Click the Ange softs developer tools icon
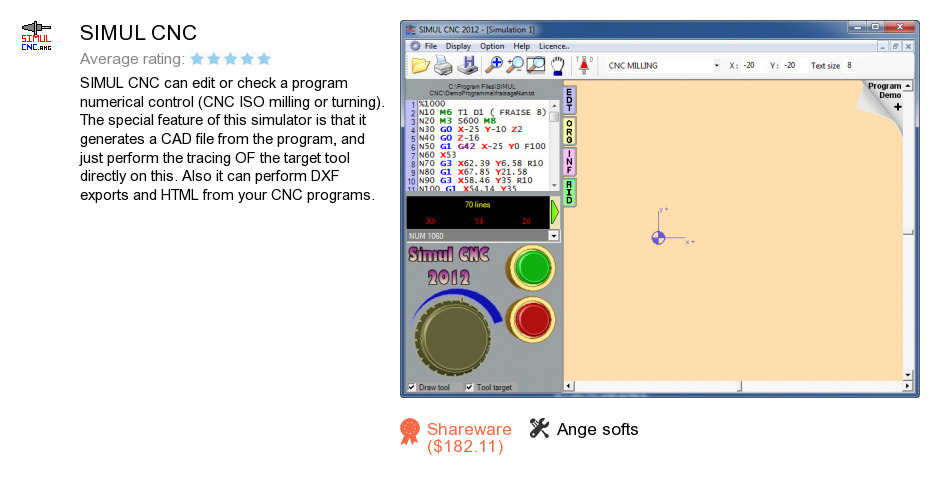Image resolution: width=940 pixels, height=482 pixels. click(539, 428)
